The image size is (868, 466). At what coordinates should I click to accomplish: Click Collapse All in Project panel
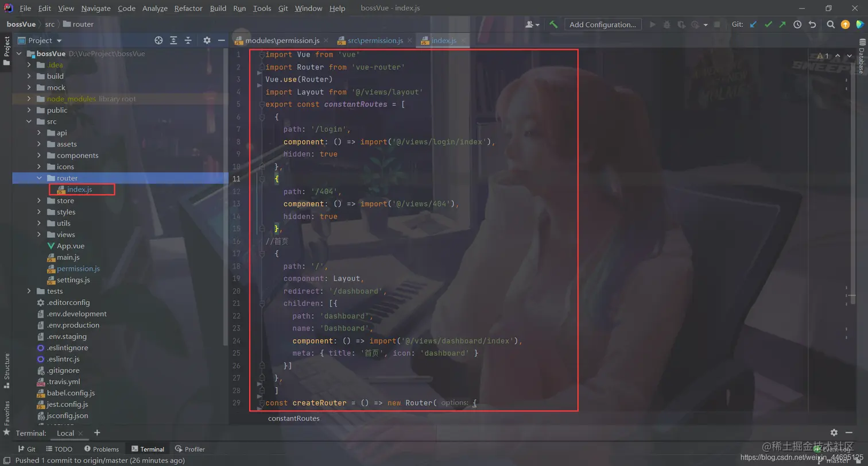[x=188, y=40]
